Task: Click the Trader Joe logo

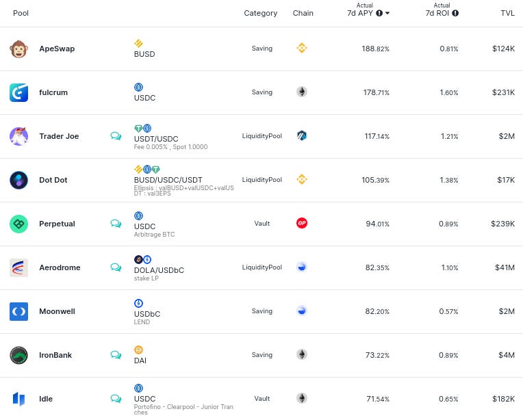Action: [x=18, y=136]
